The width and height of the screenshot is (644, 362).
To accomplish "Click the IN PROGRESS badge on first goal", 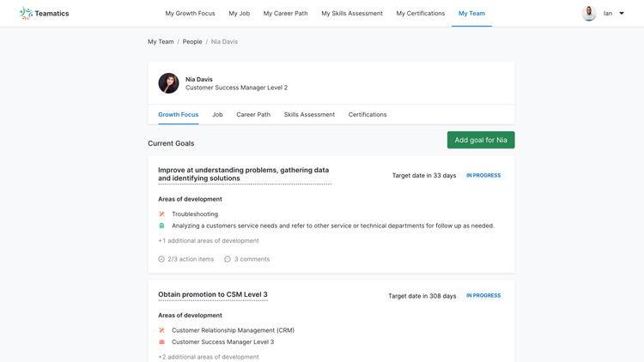I will tap(483, 175).
